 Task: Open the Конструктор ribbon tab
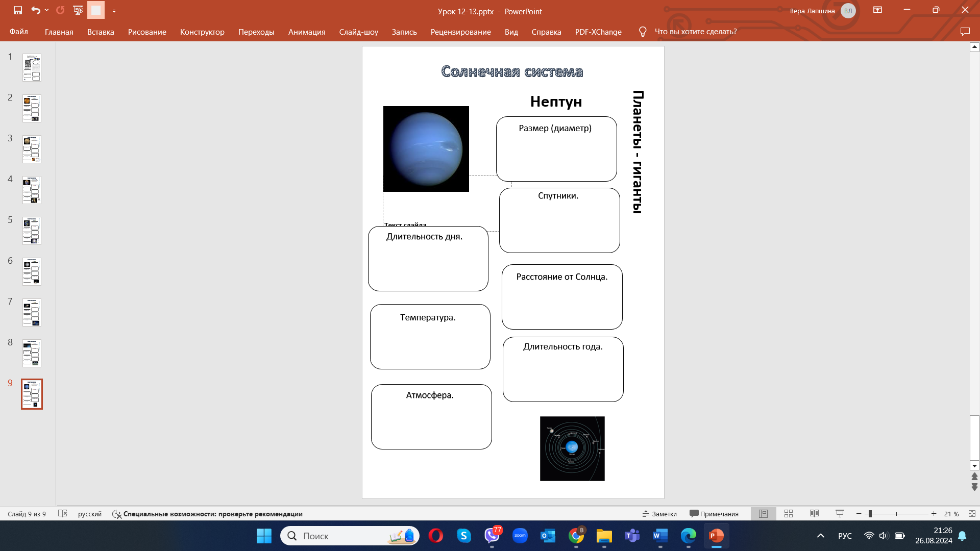coord(202,32)
